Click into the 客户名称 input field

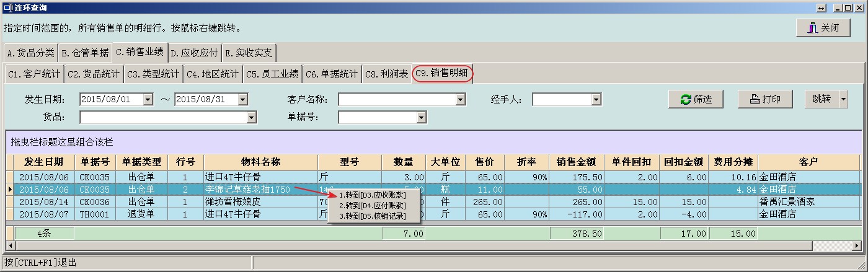point(397,99)
